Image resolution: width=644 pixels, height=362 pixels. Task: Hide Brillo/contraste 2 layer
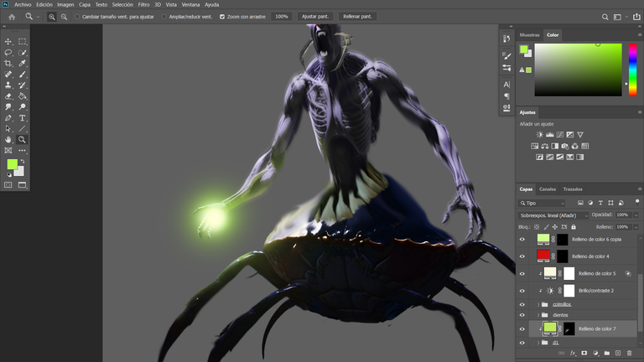point(522,291)
